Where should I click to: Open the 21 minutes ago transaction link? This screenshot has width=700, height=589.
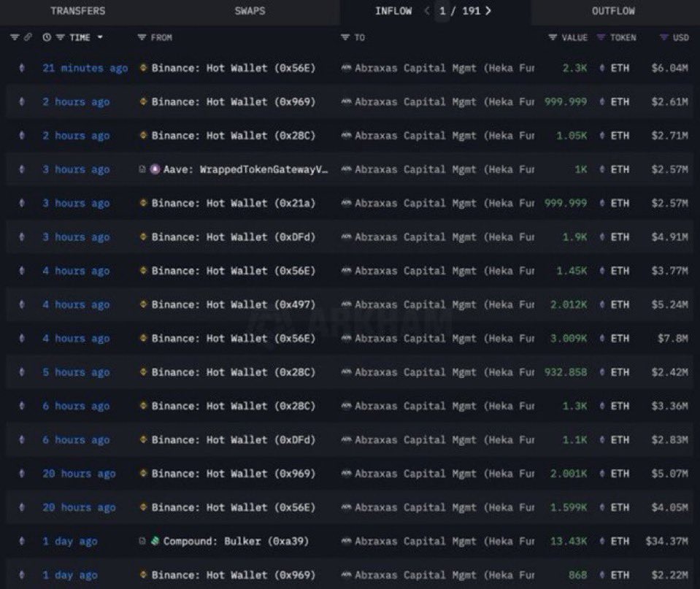[x=85, y=68]
